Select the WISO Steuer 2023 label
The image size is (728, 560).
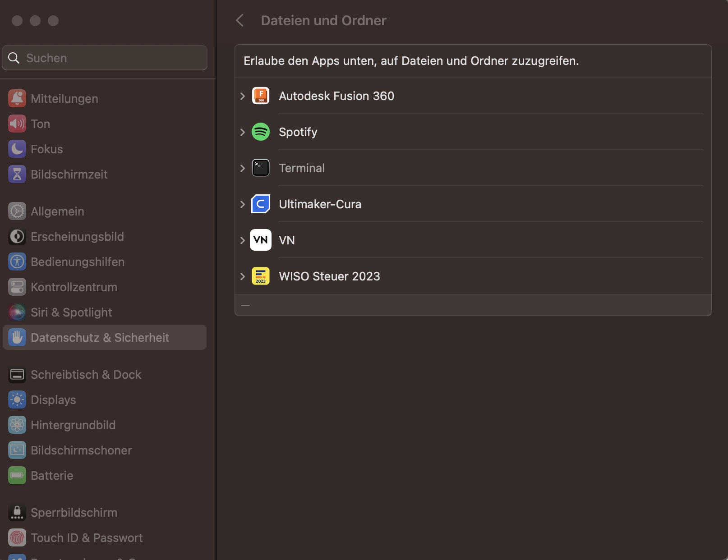click(x=329, y=276)
